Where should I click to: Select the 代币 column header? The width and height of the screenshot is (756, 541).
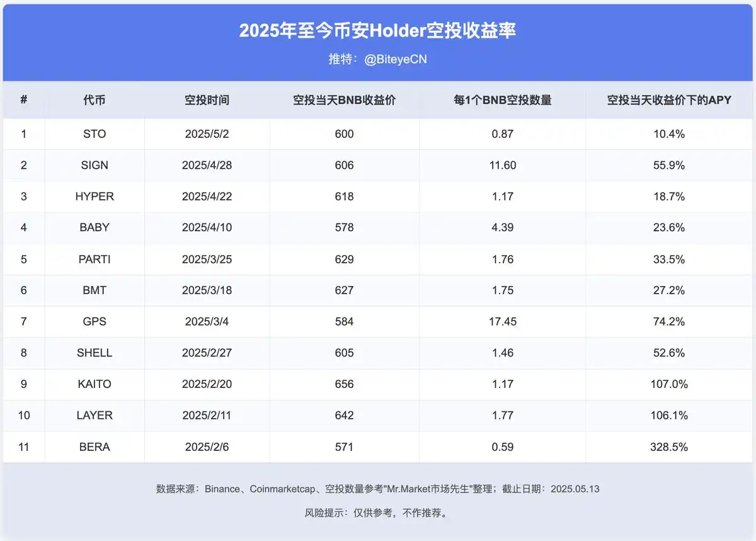[x=94, y=100]
